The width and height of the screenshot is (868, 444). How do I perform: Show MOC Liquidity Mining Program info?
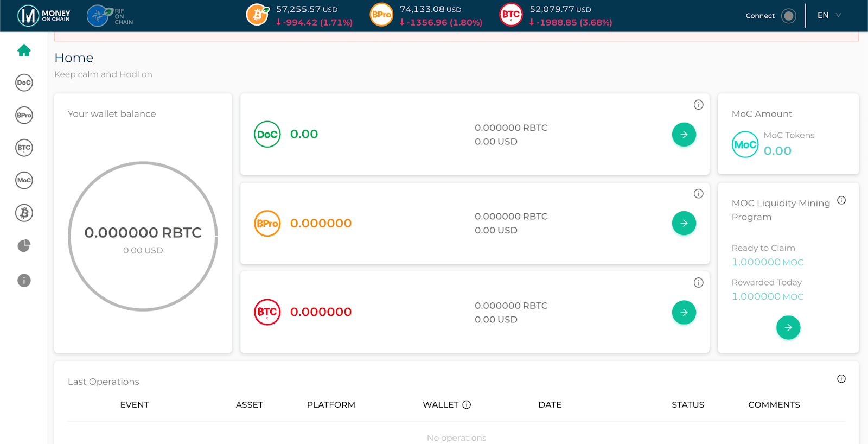841,200
